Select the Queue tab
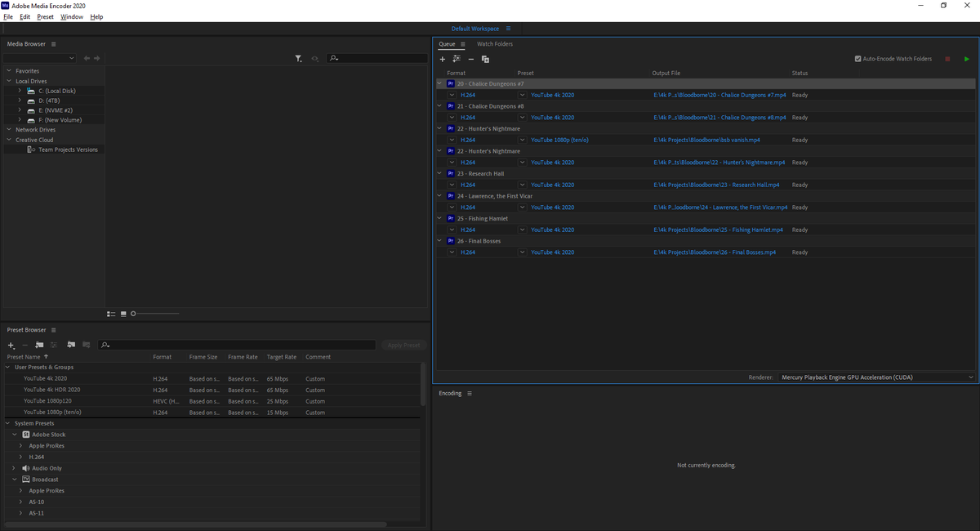Image resolution: width=980 pixels, height=531 pixels. 447,44
